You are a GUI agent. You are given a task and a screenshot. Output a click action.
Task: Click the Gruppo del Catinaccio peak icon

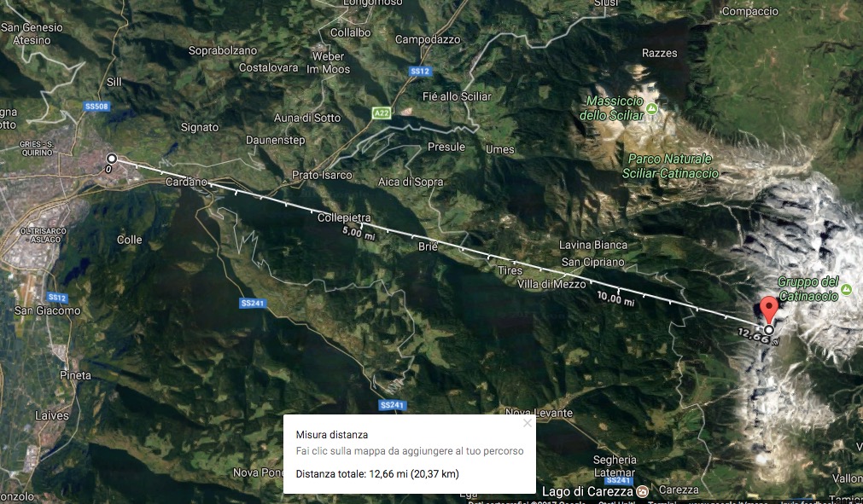[x=847, y=289]
